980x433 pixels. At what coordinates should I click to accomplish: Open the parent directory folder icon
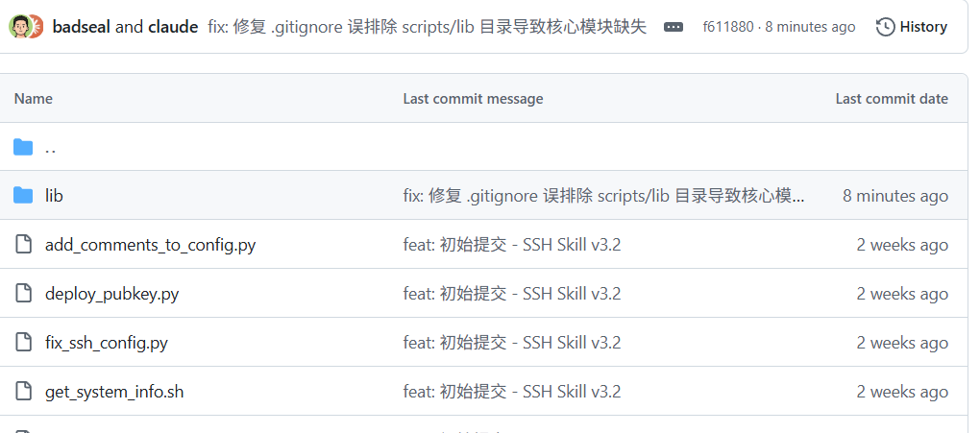point(23,148)
